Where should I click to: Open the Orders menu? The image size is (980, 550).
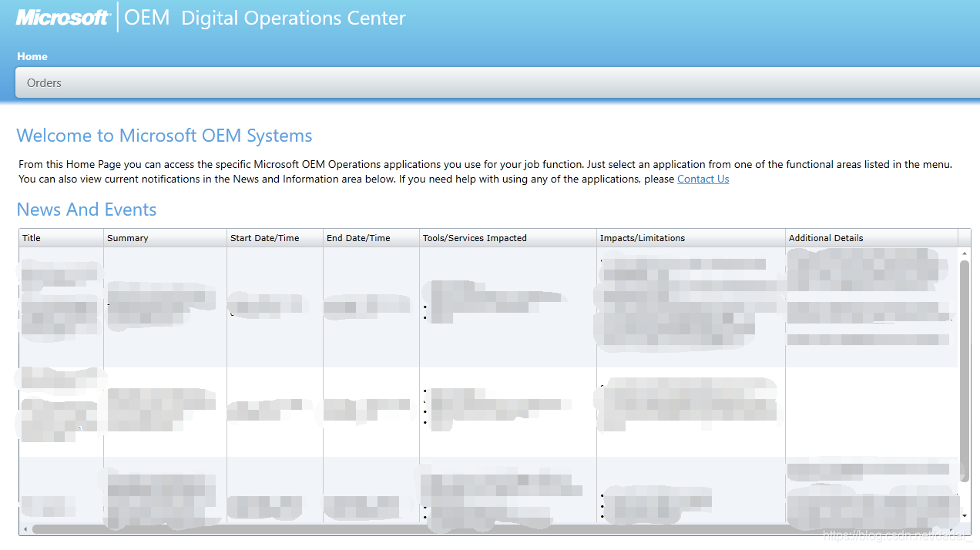44,83
